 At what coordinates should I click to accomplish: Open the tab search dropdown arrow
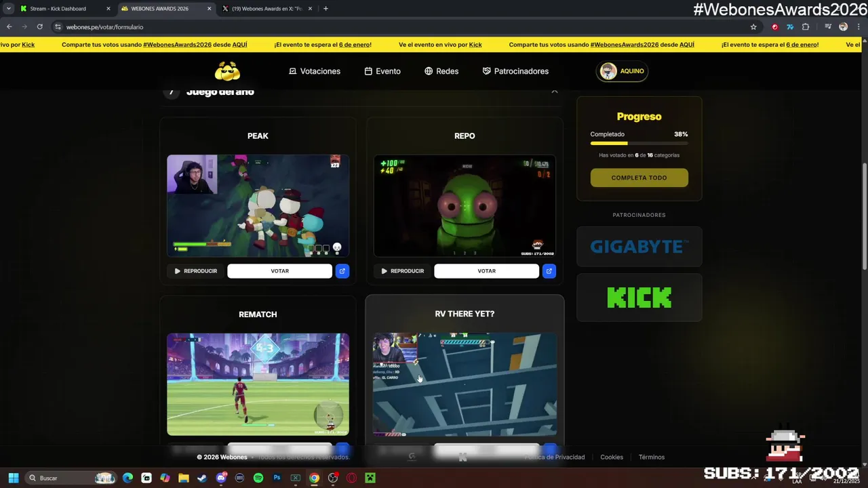[x=8, y=9]
